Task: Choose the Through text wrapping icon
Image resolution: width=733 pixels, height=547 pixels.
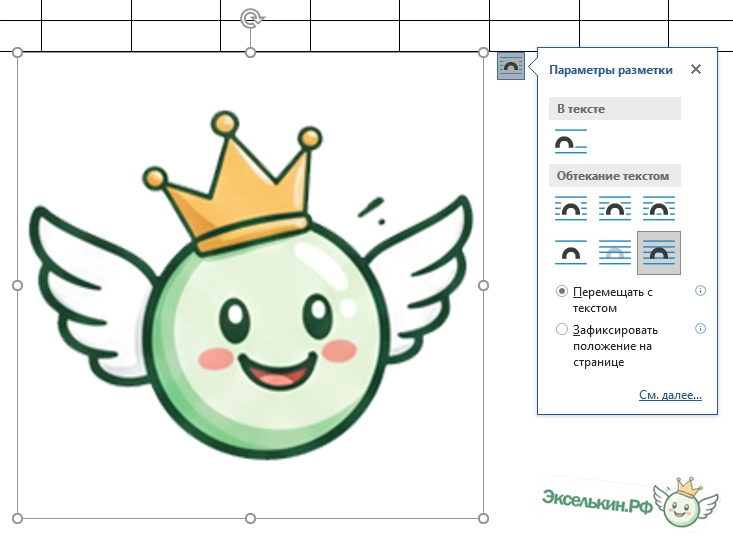Action: coord(659,208)
